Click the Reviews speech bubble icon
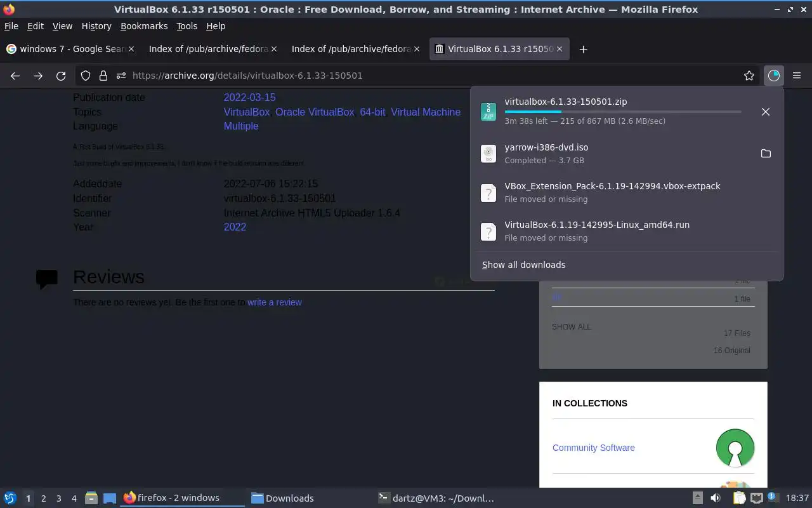 [47, 279]
